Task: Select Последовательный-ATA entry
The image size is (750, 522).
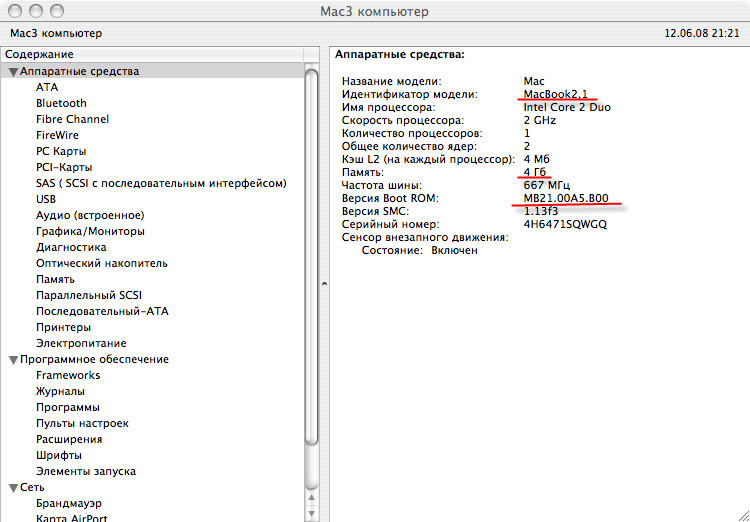Action: point(102,311)
